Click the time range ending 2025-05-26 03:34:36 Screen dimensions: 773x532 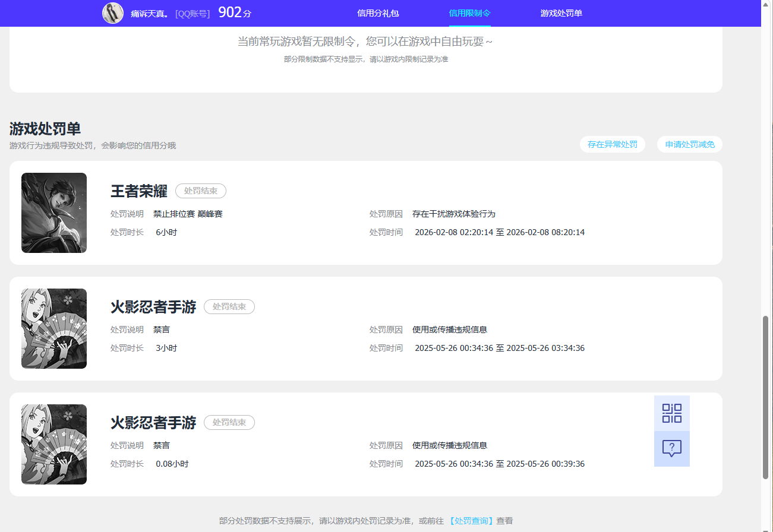coord(500,348)
